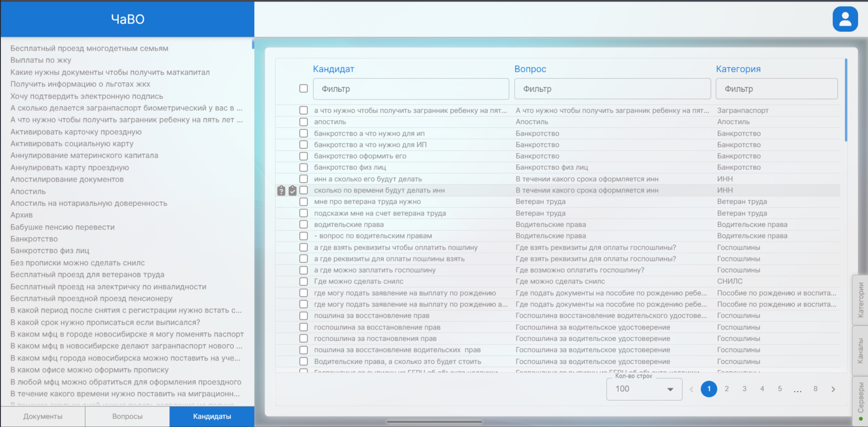Screen dimensions: 868x427
Task: Go to next page arrow
Action: click(x=833, y=389)
